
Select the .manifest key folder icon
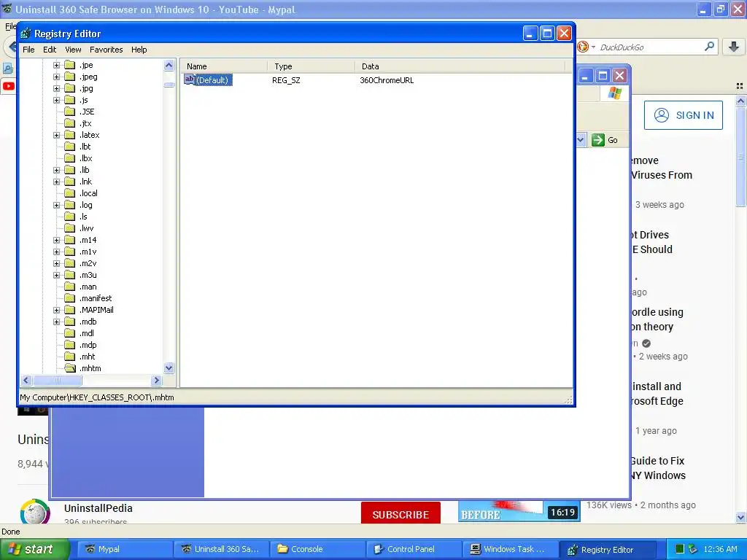coord(70,298)
